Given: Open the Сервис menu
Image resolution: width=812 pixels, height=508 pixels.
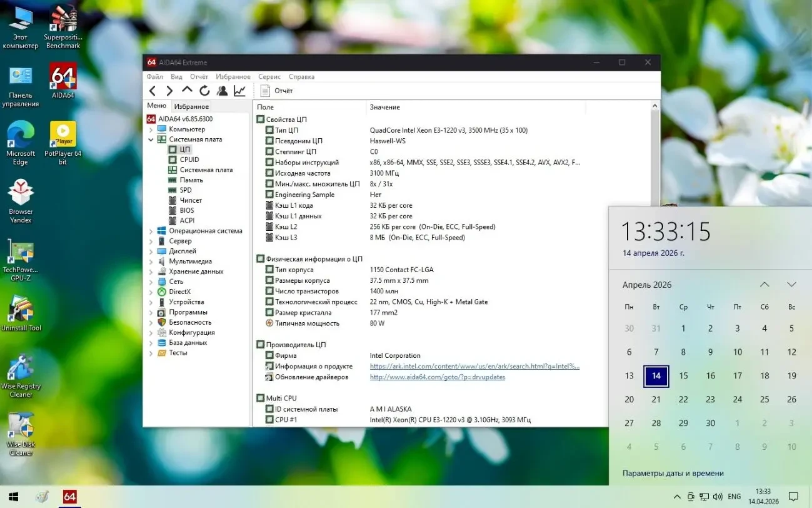Looking at the screenshot, I should pyautogui.click(x=269, y=76).
